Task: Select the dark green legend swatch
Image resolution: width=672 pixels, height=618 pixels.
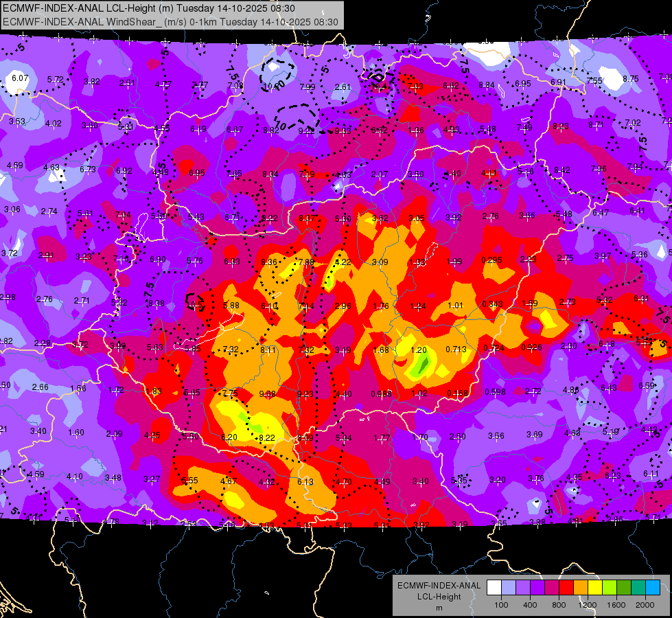Action: click(x=623, y=588)
